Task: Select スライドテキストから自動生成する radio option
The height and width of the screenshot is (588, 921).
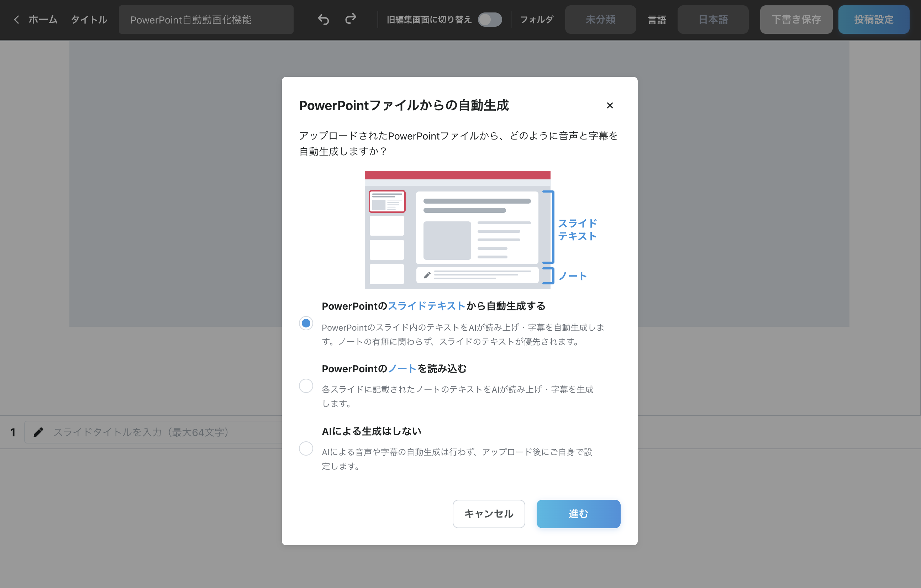Action: click(306, 323)
